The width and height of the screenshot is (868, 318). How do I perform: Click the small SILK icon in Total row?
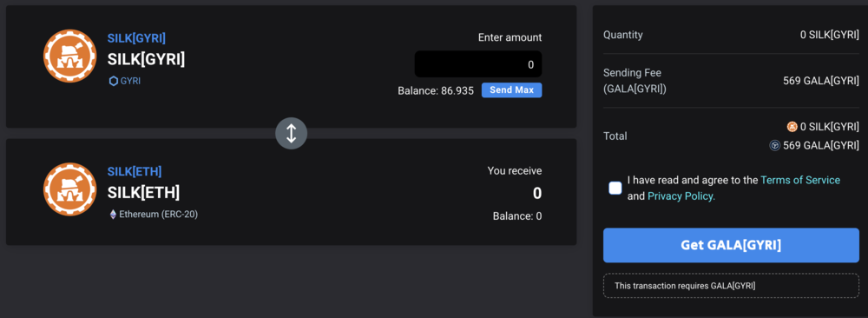(x=792, y=127)
